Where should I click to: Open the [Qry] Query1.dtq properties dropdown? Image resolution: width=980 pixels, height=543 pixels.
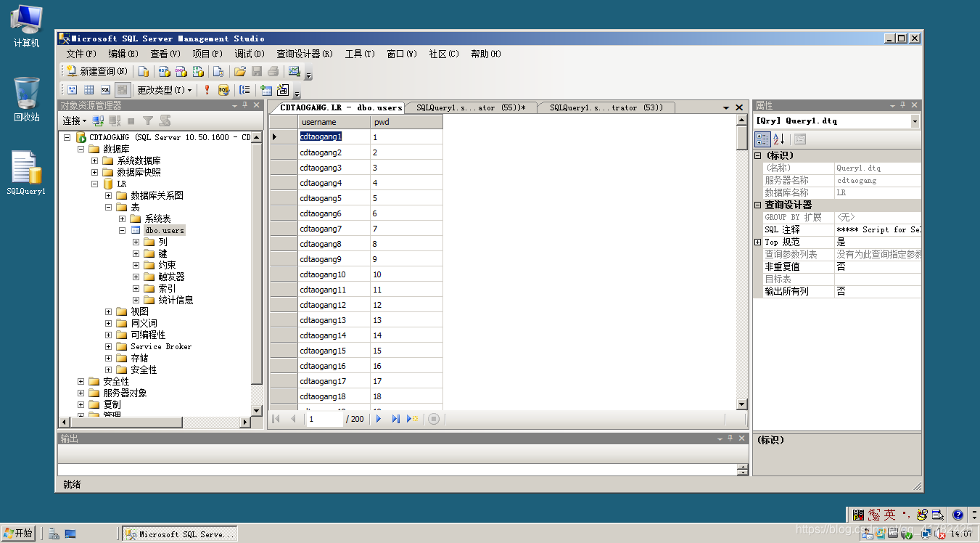coord(915,121)
